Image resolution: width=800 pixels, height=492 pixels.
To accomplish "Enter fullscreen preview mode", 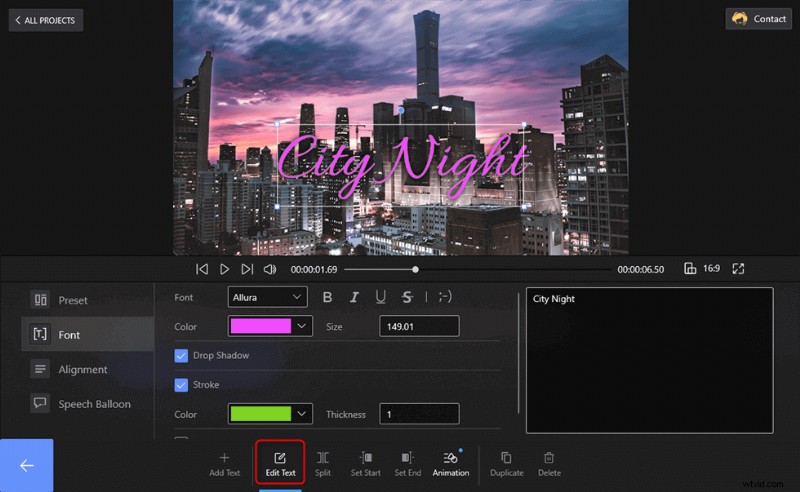I will pyautogui.click(x=738, y=268).
